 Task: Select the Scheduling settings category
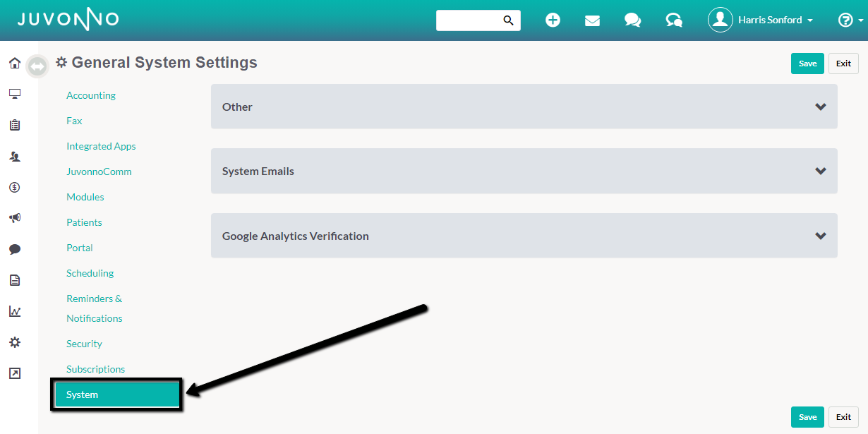click(x=90, y=273)
